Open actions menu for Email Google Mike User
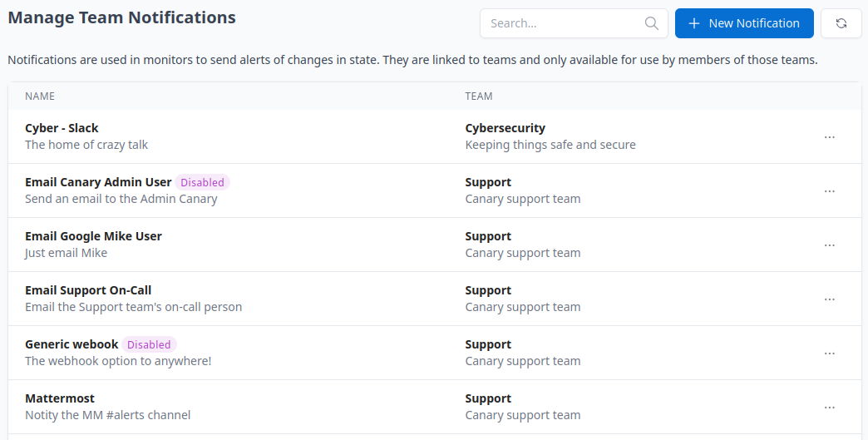Image resolution: width=868 pixels, height=440 pixels. pyautogui.click(x=829, y=245)
